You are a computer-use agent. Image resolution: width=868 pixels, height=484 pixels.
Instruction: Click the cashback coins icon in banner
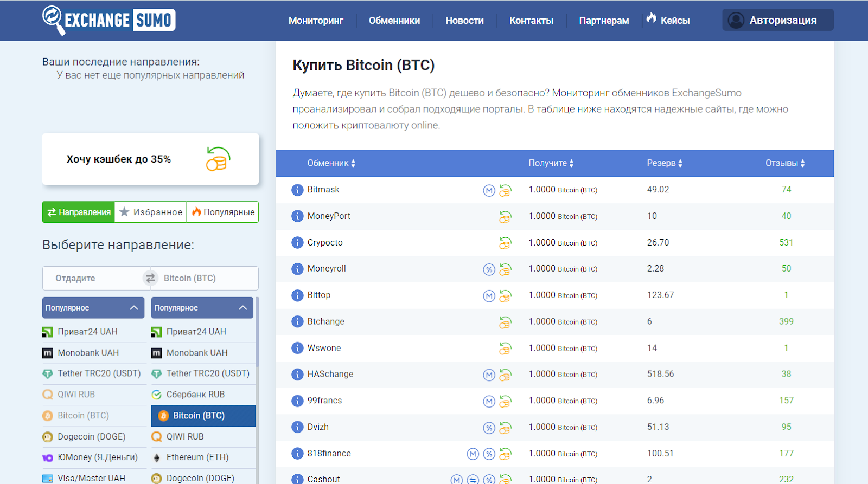[x=218, y=159]
